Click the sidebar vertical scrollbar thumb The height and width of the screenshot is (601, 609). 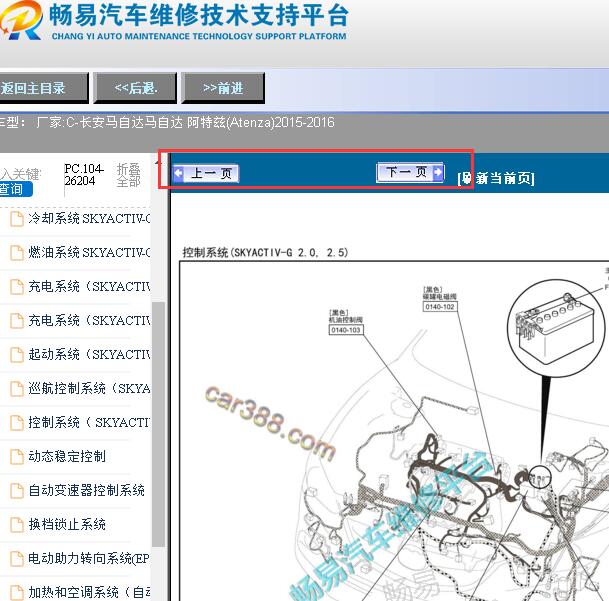pyautogui.click(x=158, y=423)
